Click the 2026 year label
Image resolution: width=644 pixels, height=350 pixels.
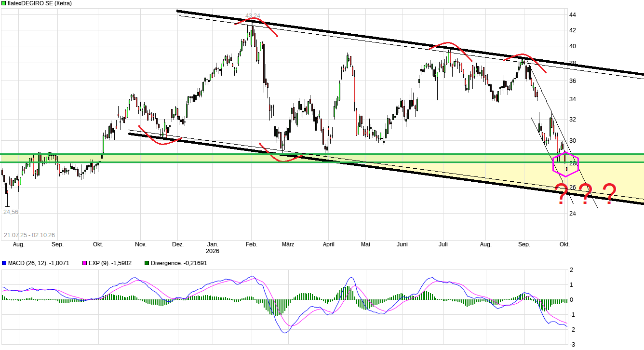213,251
